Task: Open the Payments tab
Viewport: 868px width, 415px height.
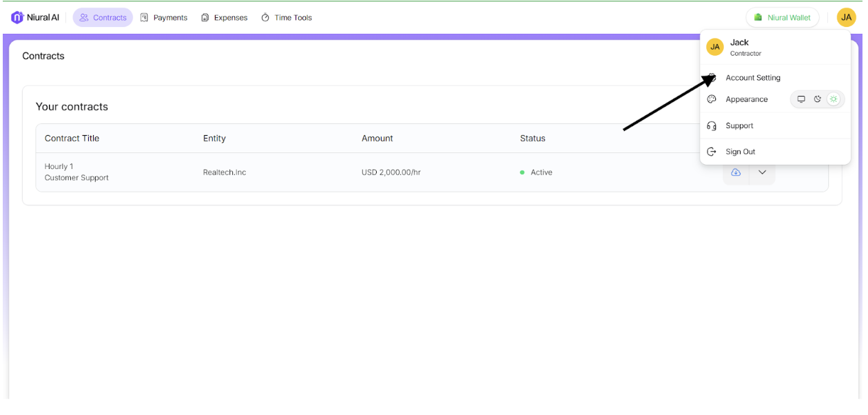Action: tap(164, 18)
